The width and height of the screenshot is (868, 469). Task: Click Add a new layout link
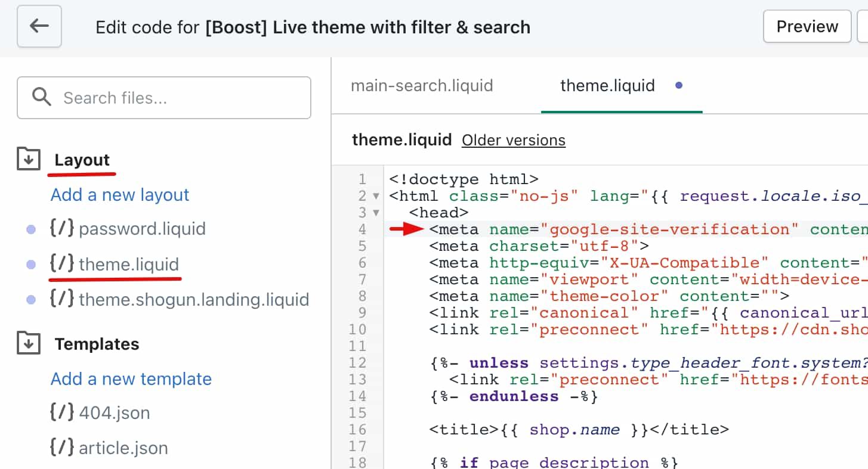click(120, 195)
